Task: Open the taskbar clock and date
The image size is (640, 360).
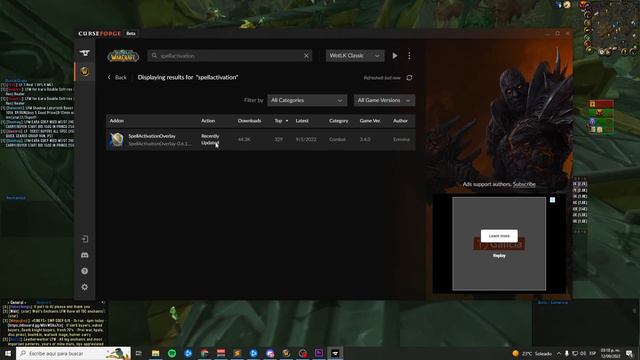Action: point(610,353)
